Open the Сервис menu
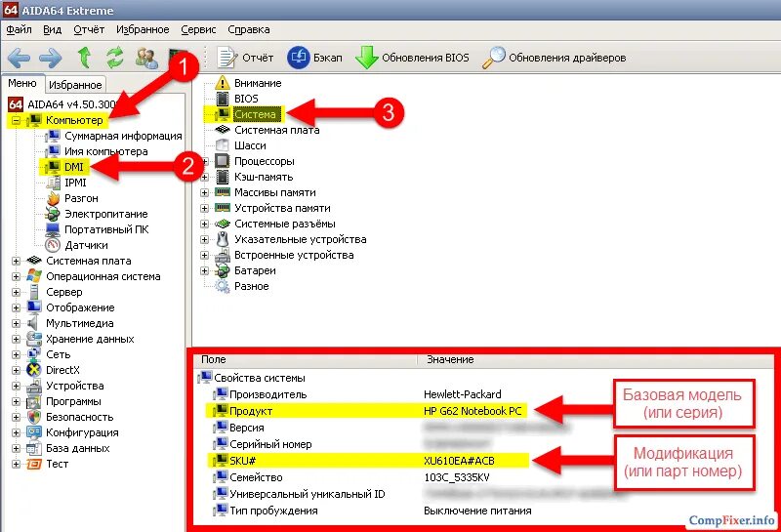Screen dimensions: 781x532 click(x=199, y=30)
